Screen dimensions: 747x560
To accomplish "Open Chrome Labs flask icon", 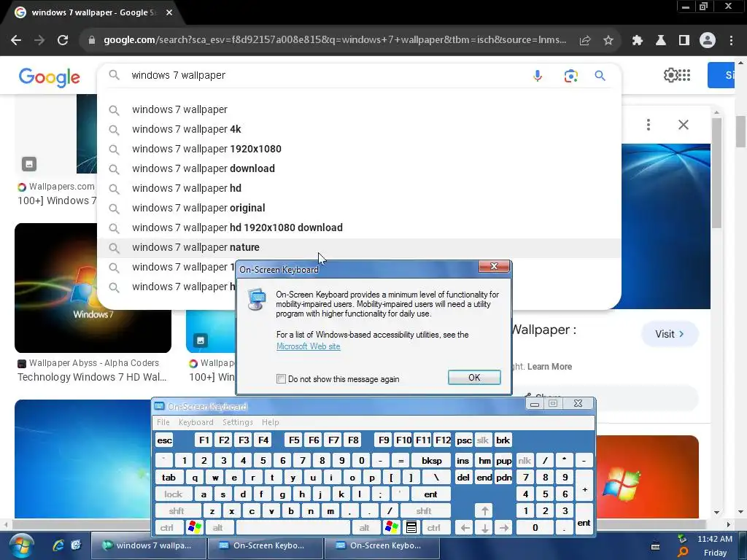I will (x=661, y=41).
